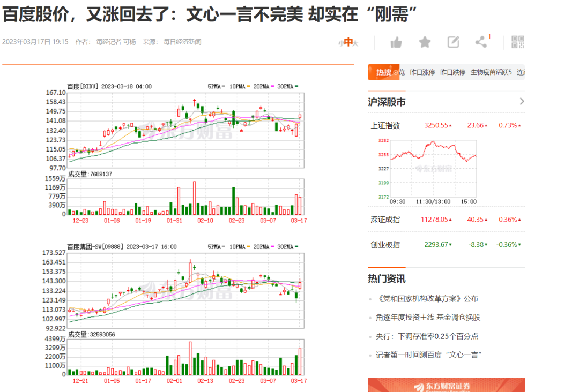Open the 百度集团-SW[09888] K-line price chart
Screen dimensions: 579x392
click(187, 291)
